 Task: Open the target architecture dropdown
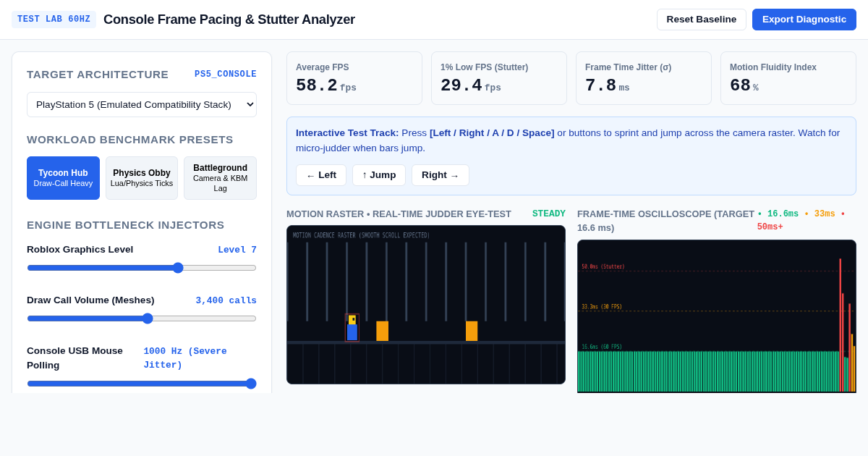tap(142, 104)
